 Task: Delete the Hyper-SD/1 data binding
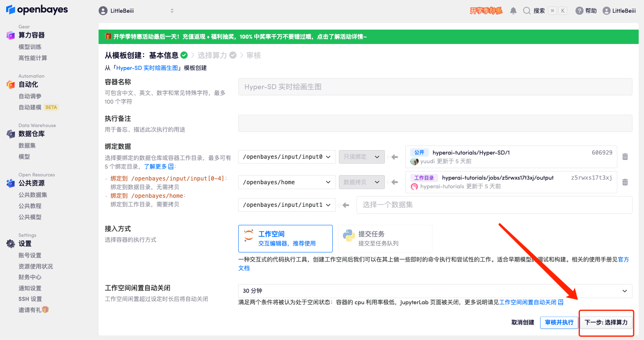pos(625,157)
